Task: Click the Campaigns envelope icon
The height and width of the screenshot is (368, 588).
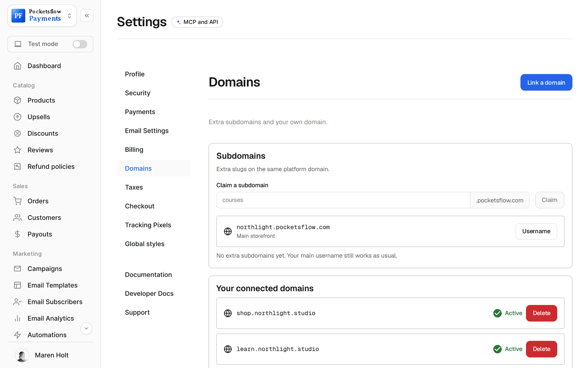Action: click(x=18, y=269)
